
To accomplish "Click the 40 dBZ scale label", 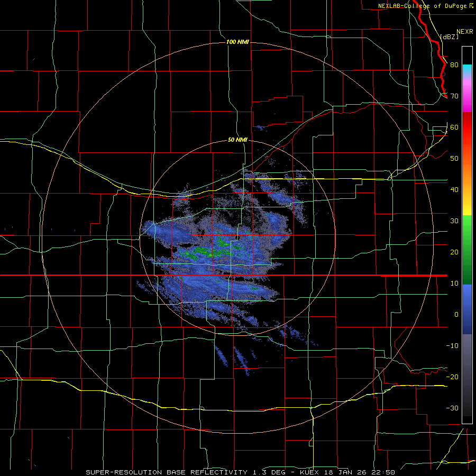I will point(454,190).
